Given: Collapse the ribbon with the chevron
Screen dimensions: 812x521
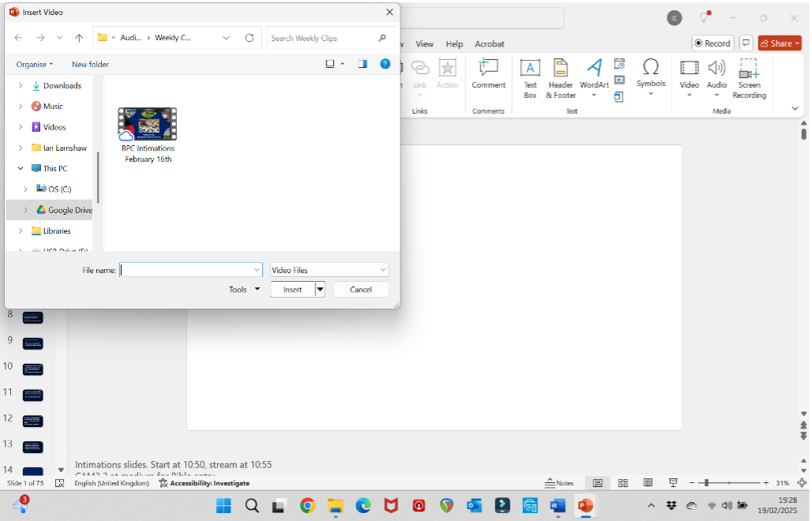Looking at the screenshot, I should click(x=795, y=108).
